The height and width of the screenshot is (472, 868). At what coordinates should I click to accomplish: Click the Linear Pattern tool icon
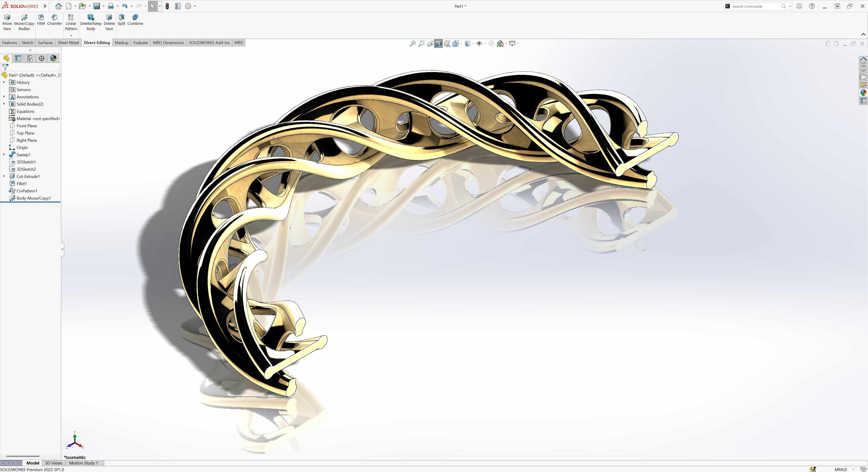click(x=71, y=17)
